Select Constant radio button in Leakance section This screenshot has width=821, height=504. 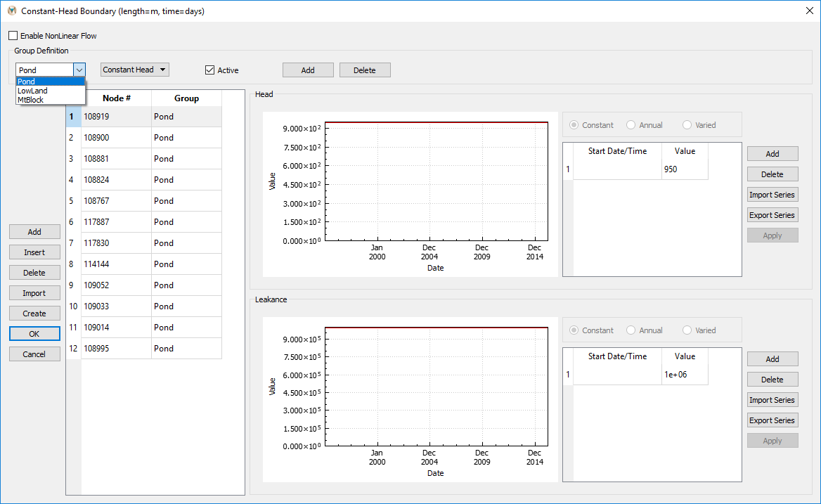(x=574, y=330)
